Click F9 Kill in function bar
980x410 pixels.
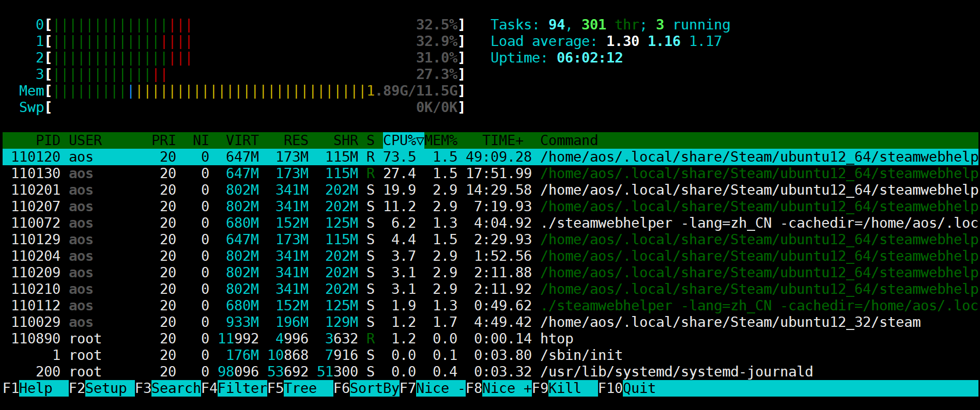click(564, 388)
